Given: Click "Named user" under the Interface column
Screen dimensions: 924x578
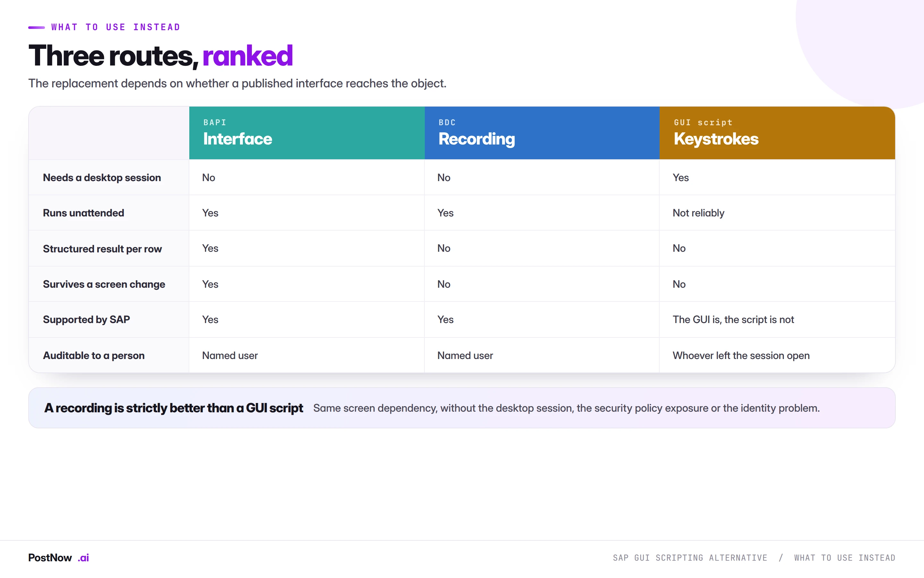Looking at the screenshot, I should click(x=230, y=355).
